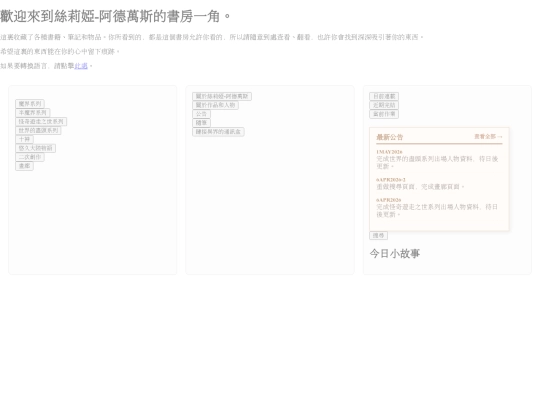This screenshot has height=405, width=540.
Task: Click the 悠久大陸 series button
Action: 35,148
